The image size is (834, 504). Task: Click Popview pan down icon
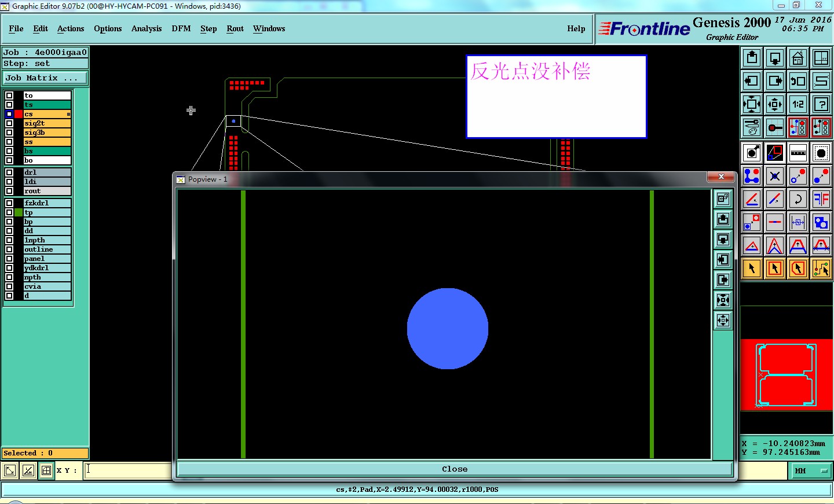723,240
